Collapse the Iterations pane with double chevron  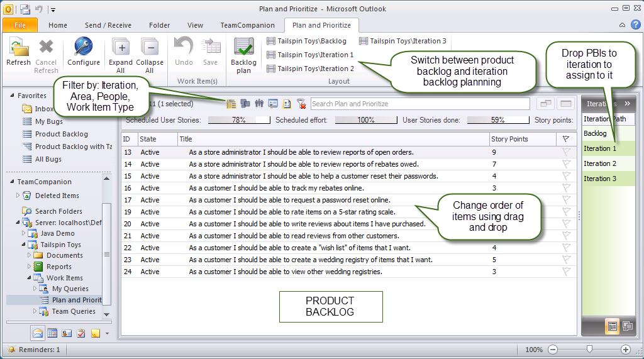(627, 104)
